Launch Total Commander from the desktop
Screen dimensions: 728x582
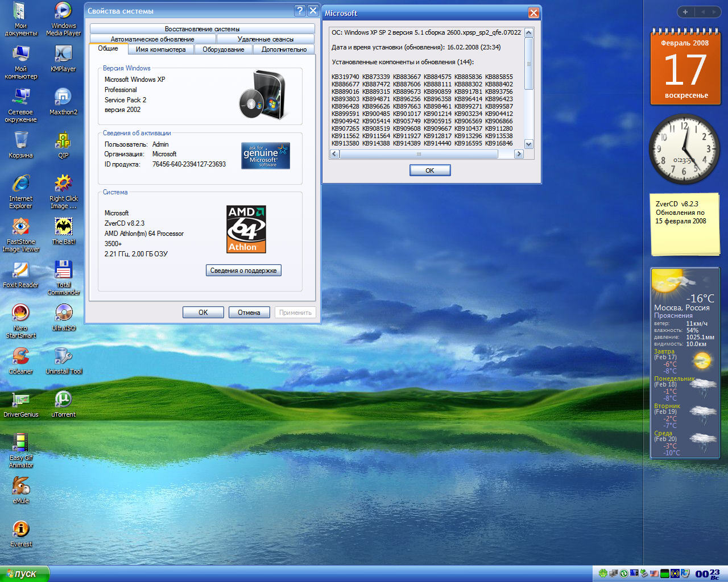pos(63,271)
